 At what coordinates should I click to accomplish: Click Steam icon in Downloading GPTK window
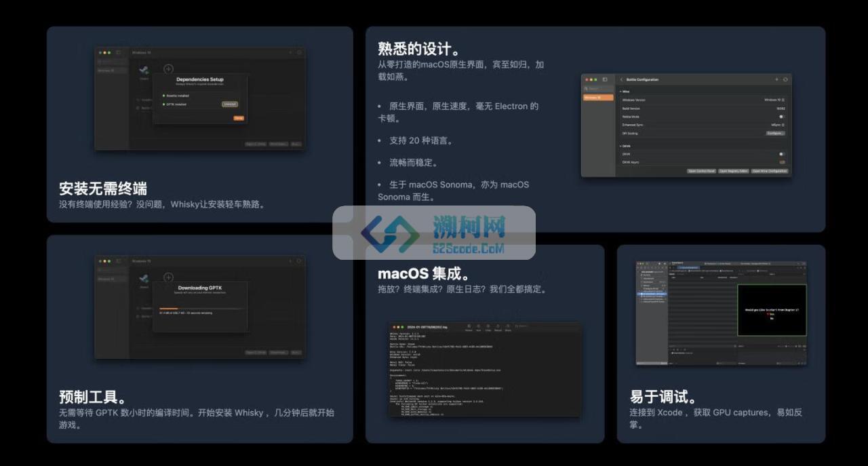point(144,279)
